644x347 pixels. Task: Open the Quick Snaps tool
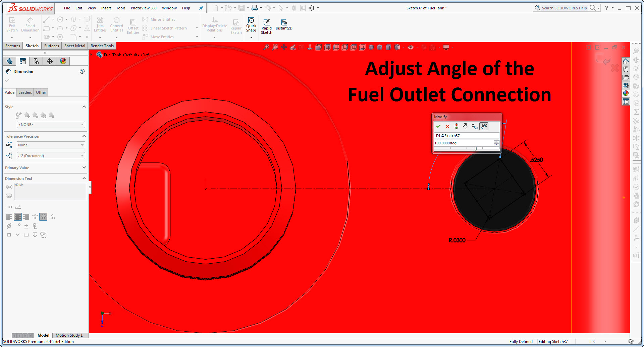pyautogui.click(x=251, y=25)
